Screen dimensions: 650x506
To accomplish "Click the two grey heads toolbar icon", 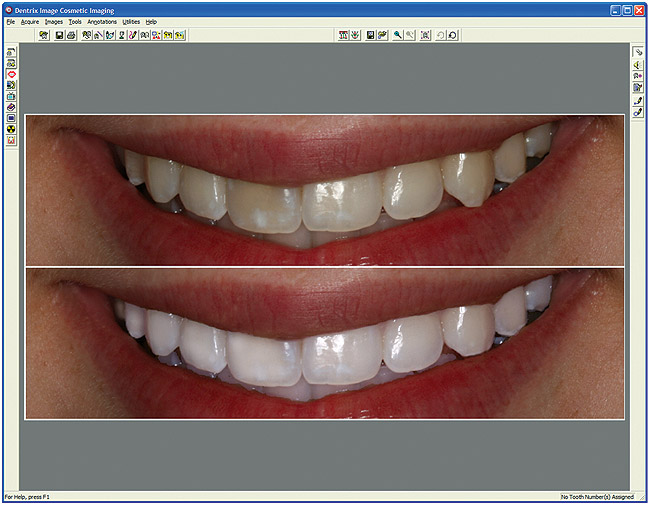I will tap(145, 35).
